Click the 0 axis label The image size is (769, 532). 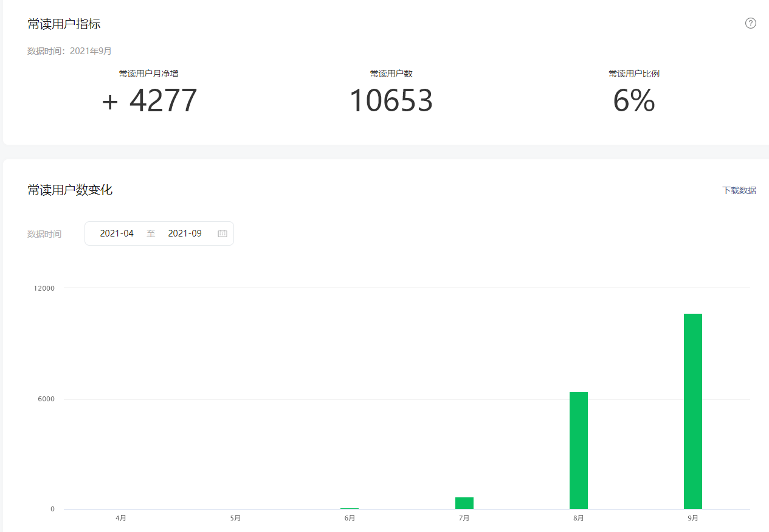click(52, 509)
